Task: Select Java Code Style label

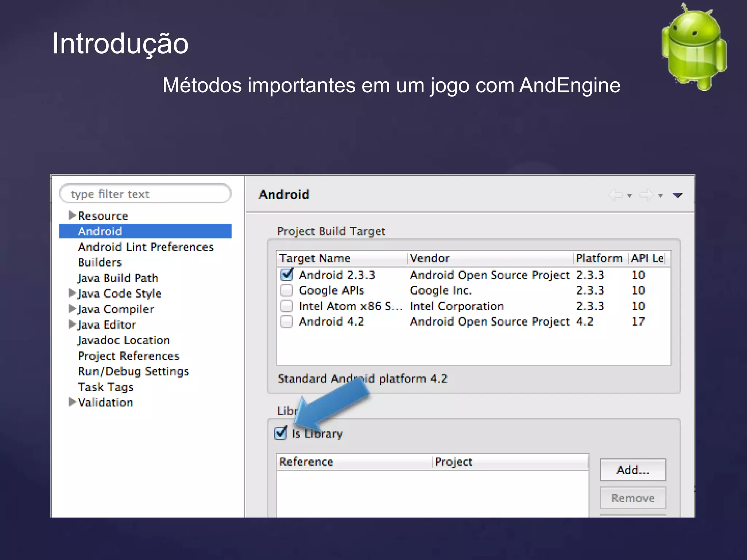Action: (119, 293)
